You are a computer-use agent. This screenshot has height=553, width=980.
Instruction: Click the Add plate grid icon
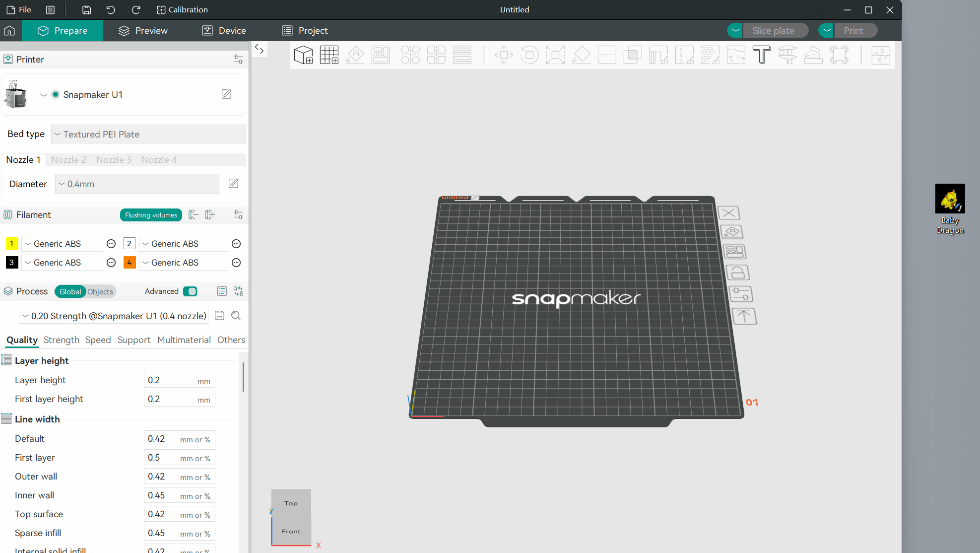[329, 55]
